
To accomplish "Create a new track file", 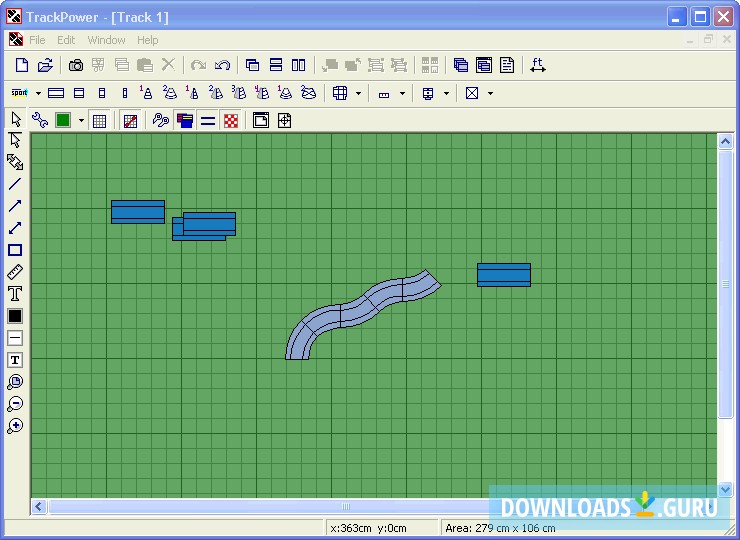I will click(x=22, y=65).
